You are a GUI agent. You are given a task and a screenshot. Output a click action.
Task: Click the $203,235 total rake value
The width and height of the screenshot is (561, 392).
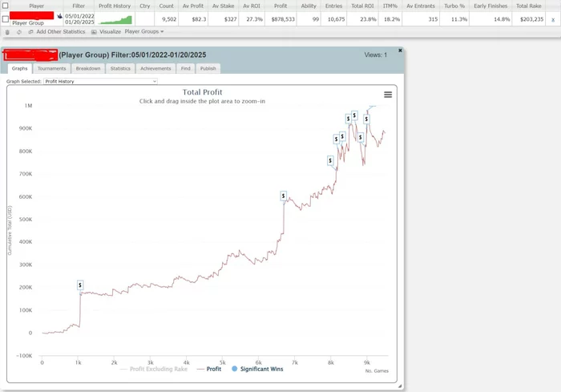pos(531,19)
